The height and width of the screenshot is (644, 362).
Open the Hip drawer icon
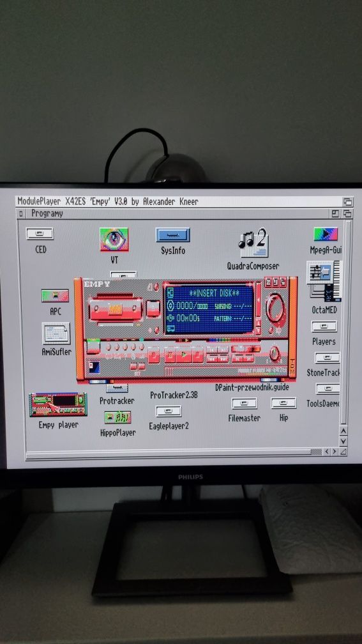click(x=283, y=403)
